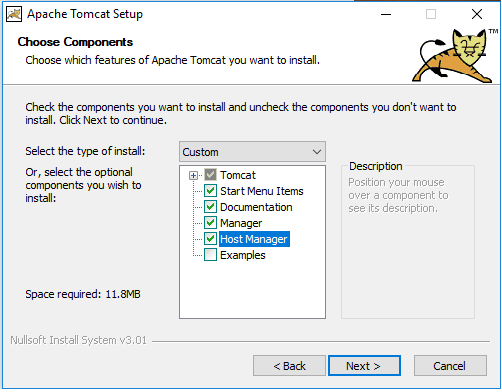Disable the Host Manager checkbox
The image size is (502, 392).
pyautogui.click(x=210, y=239)
